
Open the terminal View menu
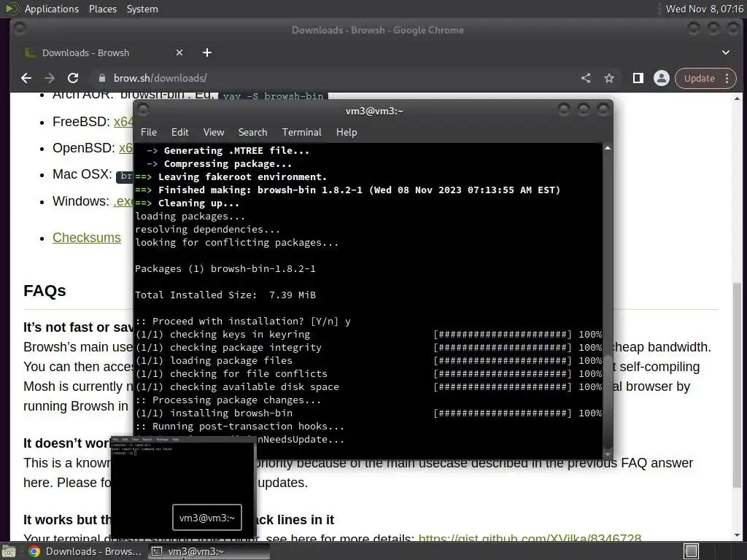[x=214, y=132]
